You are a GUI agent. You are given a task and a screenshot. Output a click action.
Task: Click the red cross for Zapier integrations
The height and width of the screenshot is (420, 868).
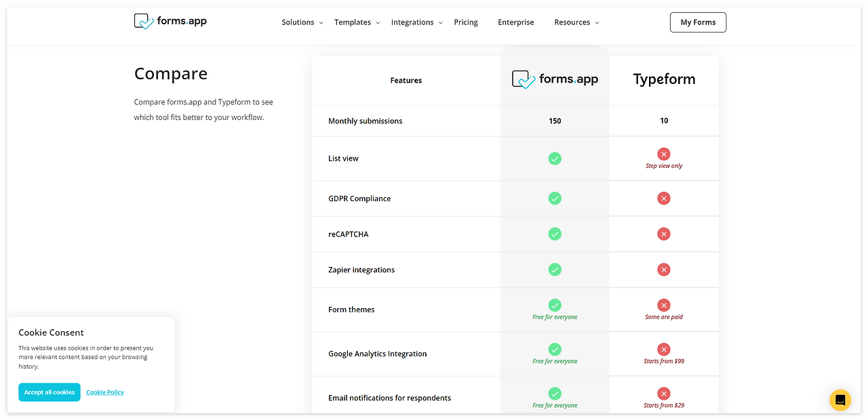coord(664,270)
